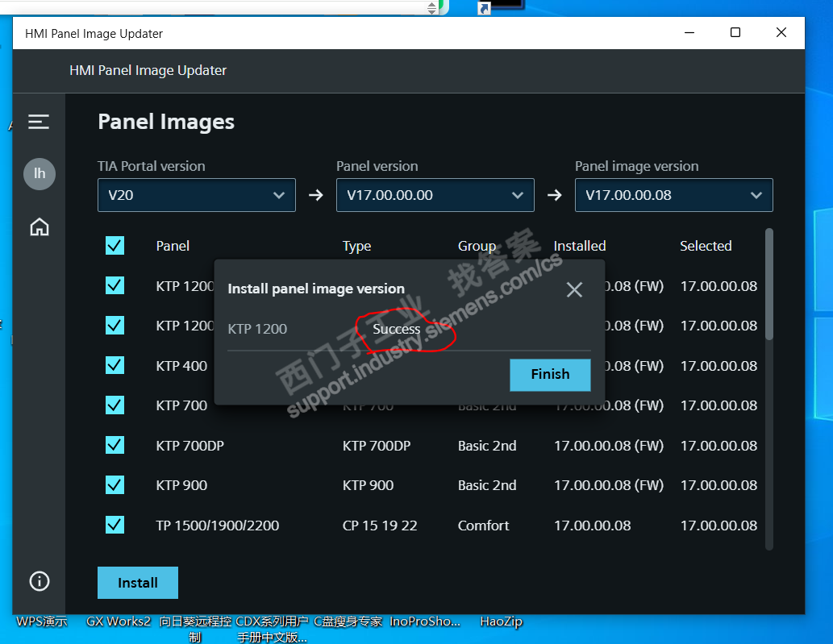Uncheck the KTP 700 checkbox

coord(115,405)
